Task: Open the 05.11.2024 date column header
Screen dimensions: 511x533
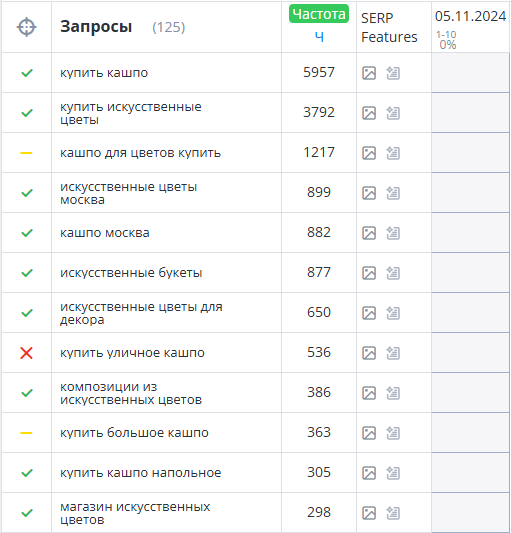Action: coord(471,16)
